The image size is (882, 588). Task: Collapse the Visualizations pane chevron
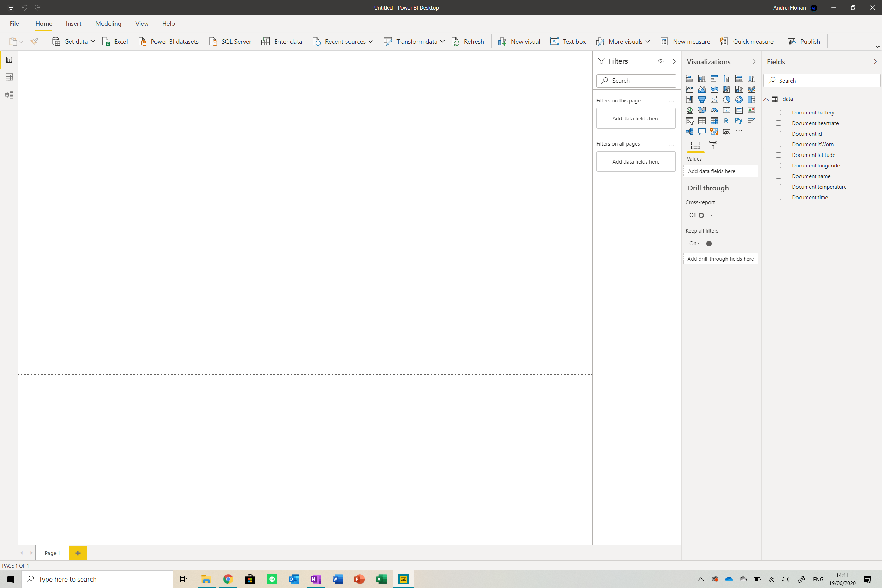(754, 62)
